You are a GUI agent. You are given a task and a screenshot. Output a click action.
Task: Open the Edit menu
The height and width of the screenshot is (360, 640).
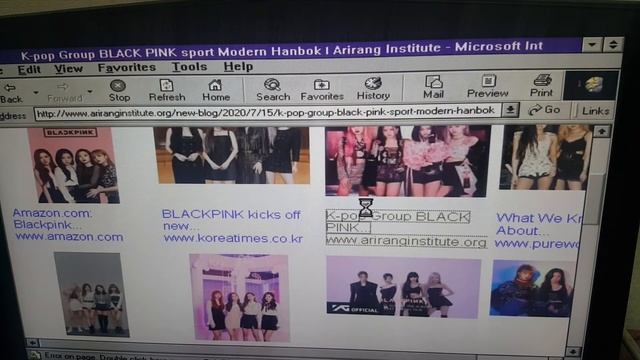coord(29,69)
